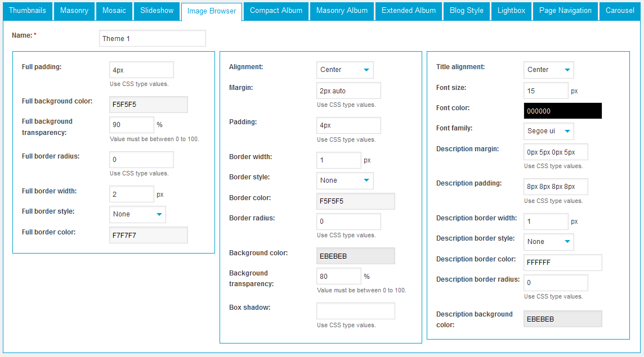Click the Full border color F7F7F7 field
Image resolution: width=644 pixels, height=357 pixels.
point(148,235)
